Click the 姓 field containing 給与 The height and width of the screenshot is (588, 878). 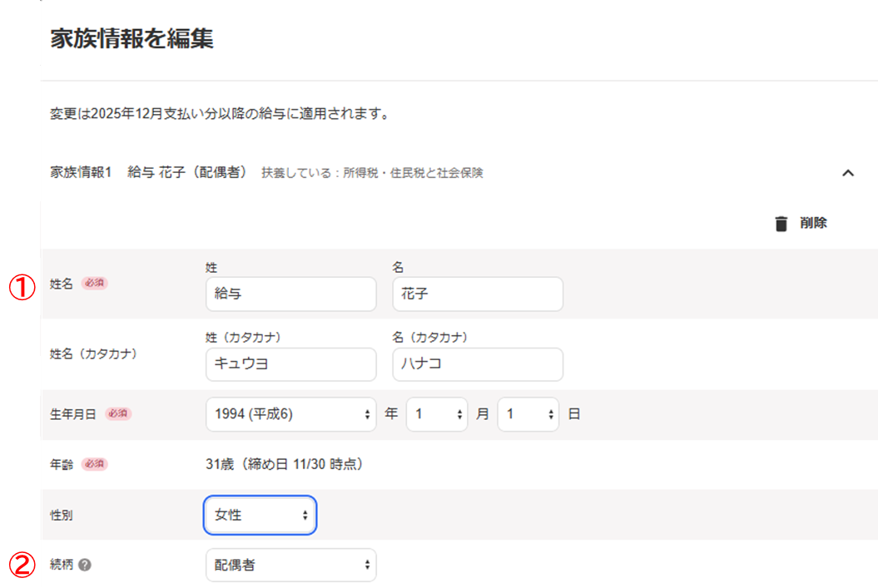tap(290, 294)
